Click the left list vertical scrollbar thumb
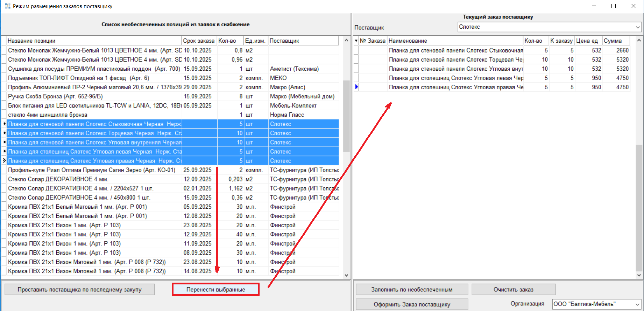The width and height of the screenshot is (644, 311). [x=346, y=116]
